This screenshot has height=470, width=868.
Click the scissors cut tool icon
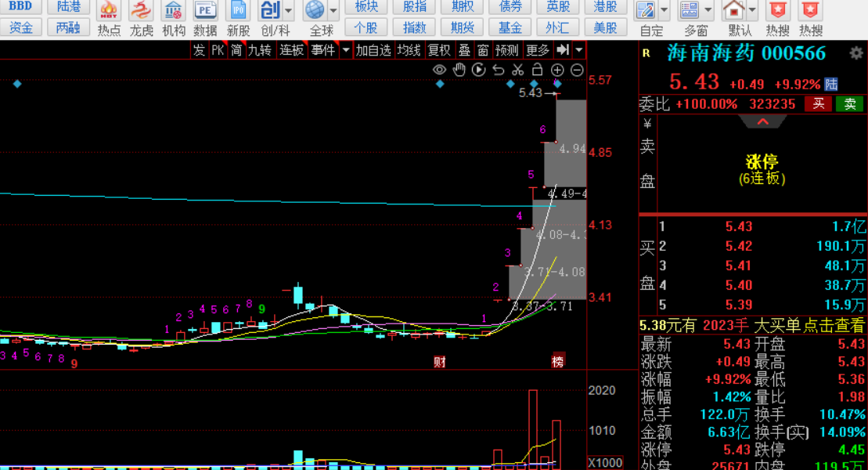coord(517,70)
